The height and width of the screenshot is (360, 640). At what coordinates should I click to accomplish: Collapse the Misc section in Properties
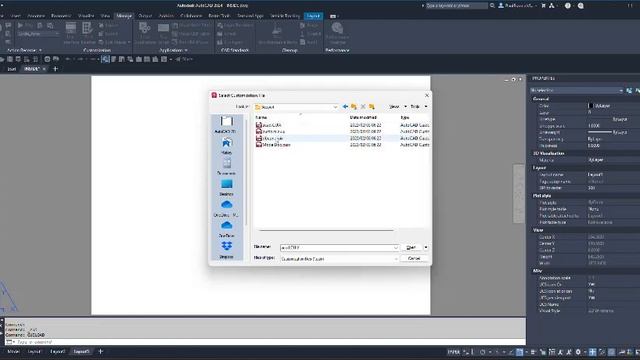point(538,271)
